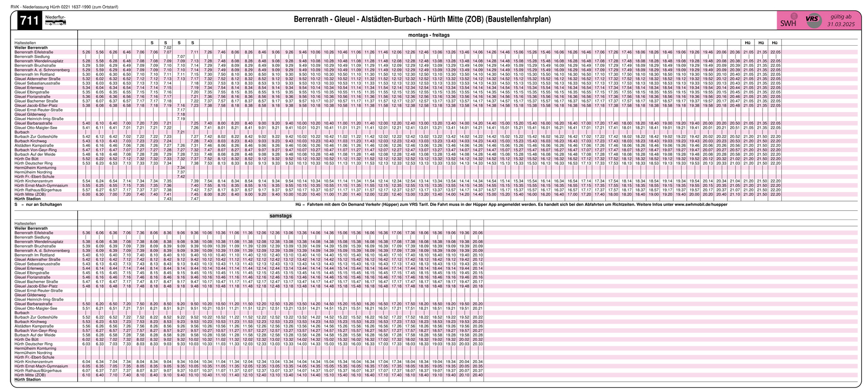Select 'Alstädten Kampstraße' in the weekday table

coord(34,146)
